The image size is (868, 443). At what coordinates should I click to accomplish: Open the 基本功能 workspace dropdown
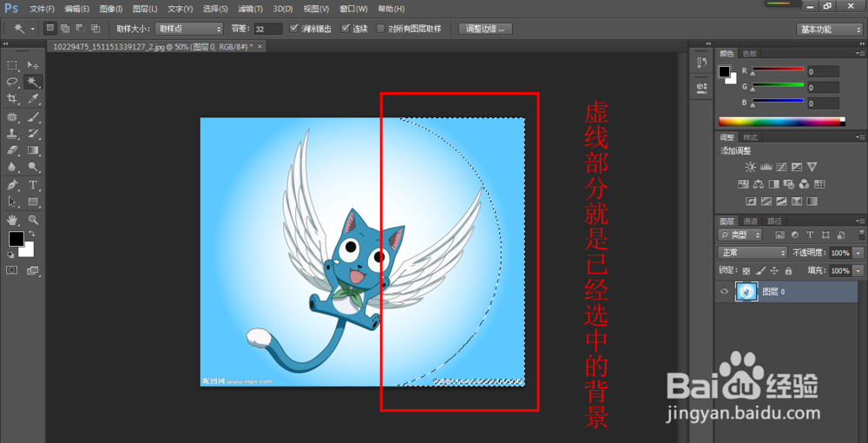830,30
